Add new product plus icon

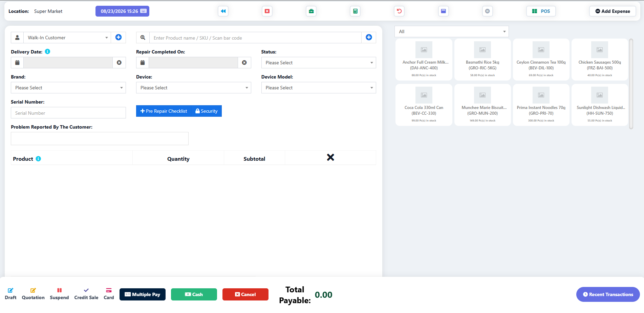(x=369, y=38)
